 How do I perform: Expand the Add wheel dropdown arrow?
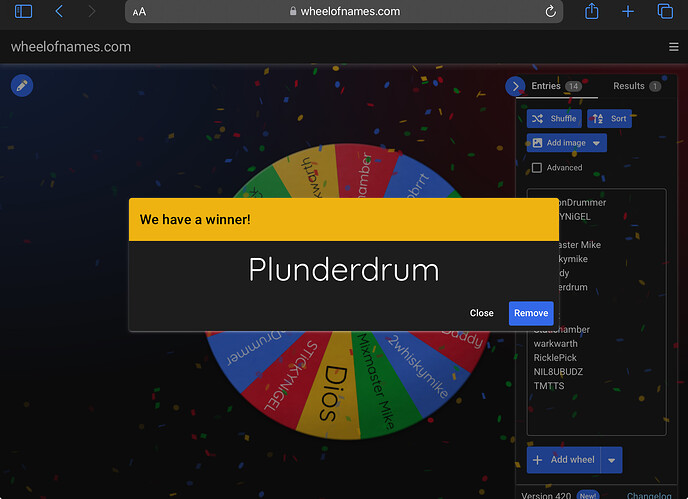(611, 460)
